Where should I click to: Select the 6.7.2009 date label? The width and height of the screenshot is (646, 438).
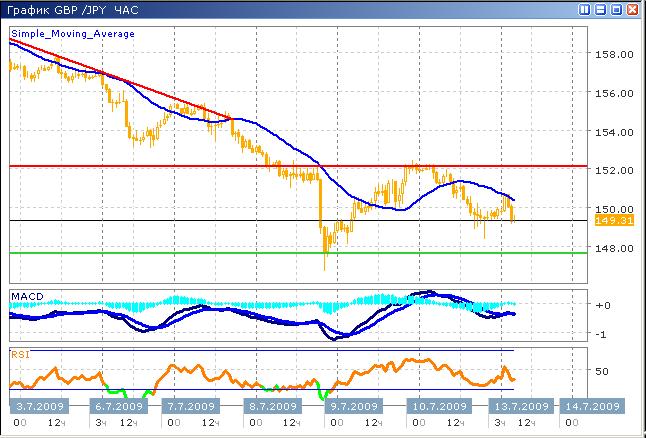click(115, 406)
